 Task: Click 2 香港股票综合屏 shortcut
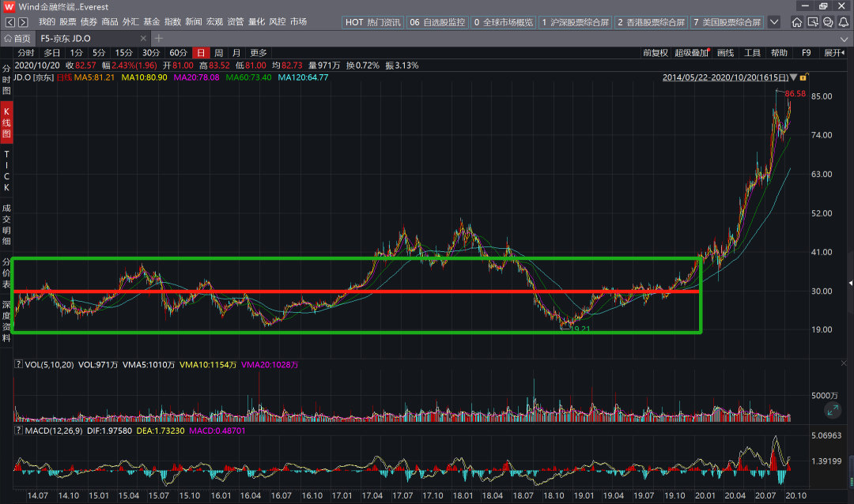pyautogui.click(x=651, y=22)
